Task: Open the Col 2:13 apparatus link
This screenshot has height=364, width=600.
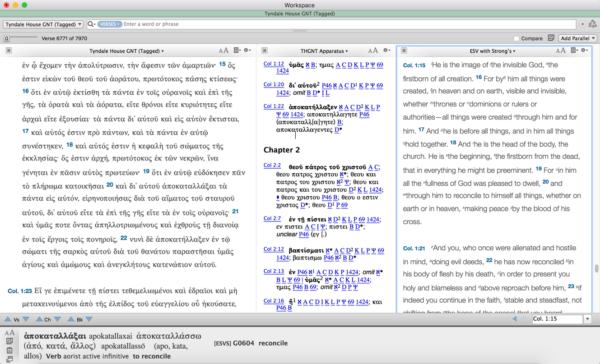Action: tap(274, 271)
